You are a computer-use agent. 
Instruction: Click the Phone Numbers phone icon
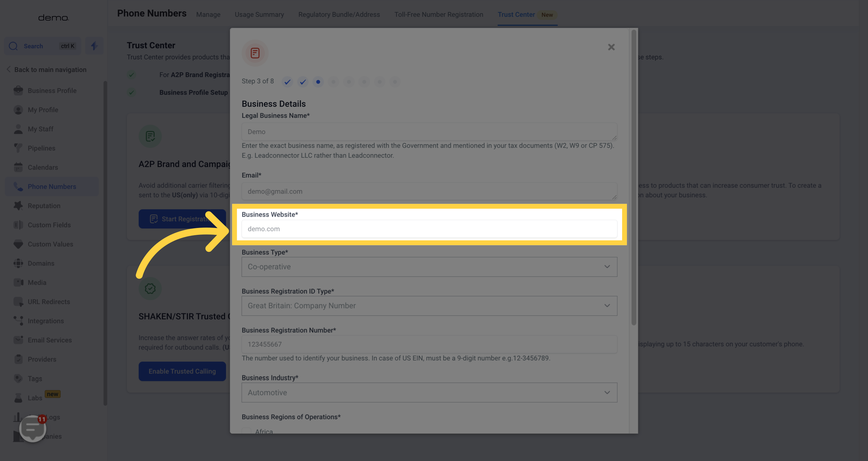coord(18,187)
